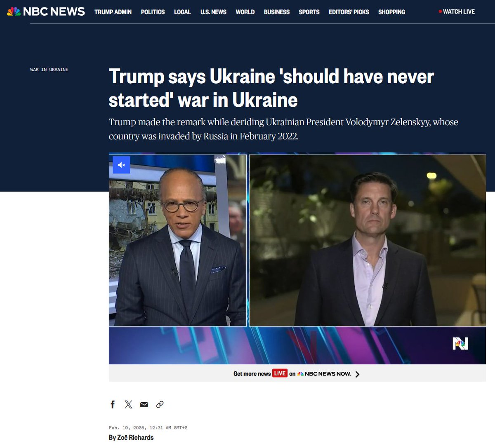Go to the World section

coord(245,12)
